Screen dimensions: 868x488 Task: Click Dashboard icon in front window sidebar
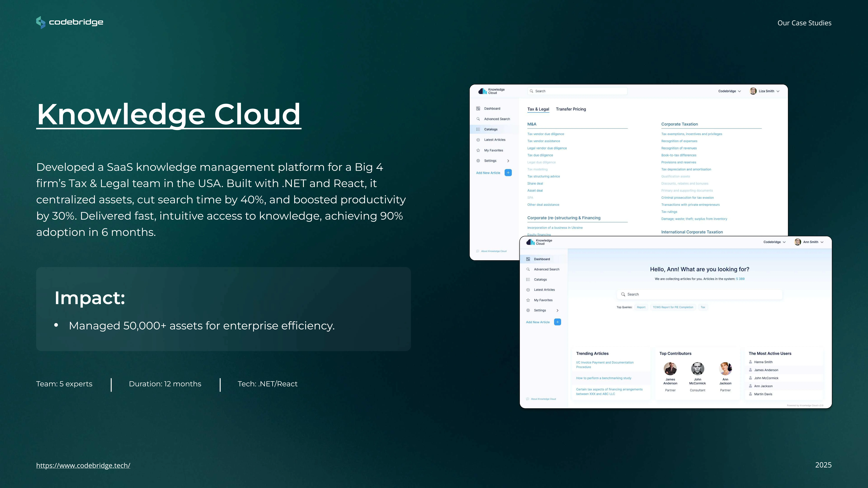tap(528, 259)
